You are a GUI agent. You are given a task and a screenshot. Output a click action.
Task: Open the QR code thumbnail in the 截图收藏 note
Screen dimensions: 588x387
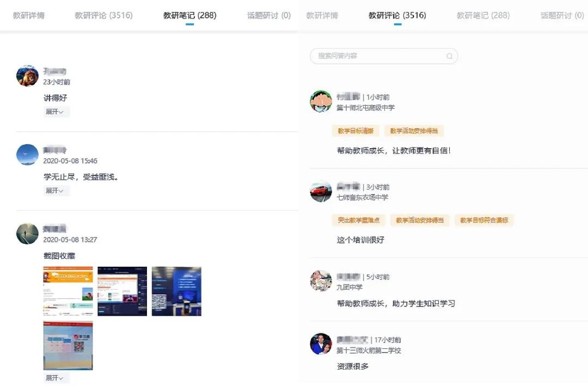click(176, 290)
